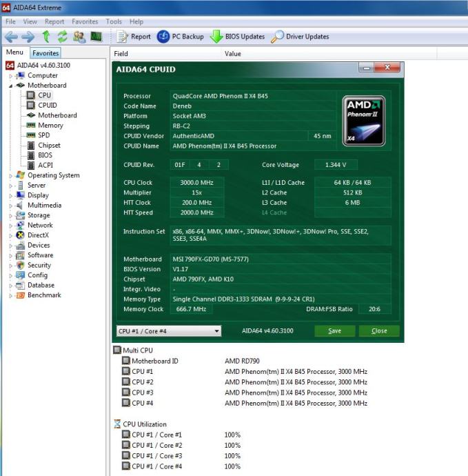This screenshot has width=468, height=476.
Task: Select the Chipset tree item
Action: click(x=49, y=146)
